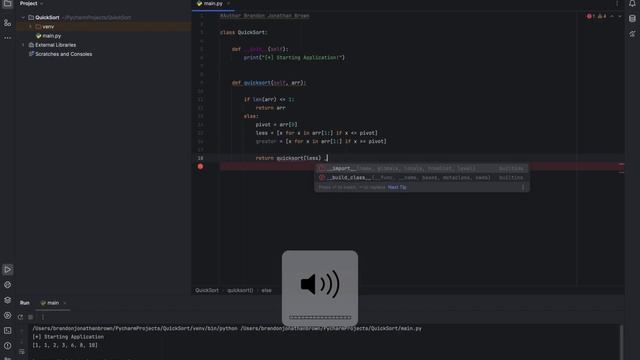Click the '[1, 1, 2, 3, 6, 8, 10]' console output
This screenshot has width=640, height=360.
click(x=65, y=345)
